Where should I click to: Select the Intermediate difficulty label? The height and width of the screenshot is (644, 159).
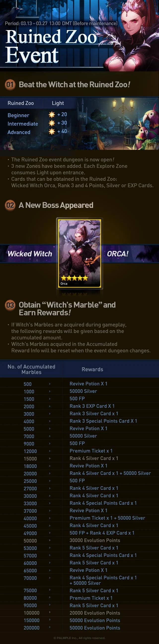pyautogui.click(x=23, y=124)
